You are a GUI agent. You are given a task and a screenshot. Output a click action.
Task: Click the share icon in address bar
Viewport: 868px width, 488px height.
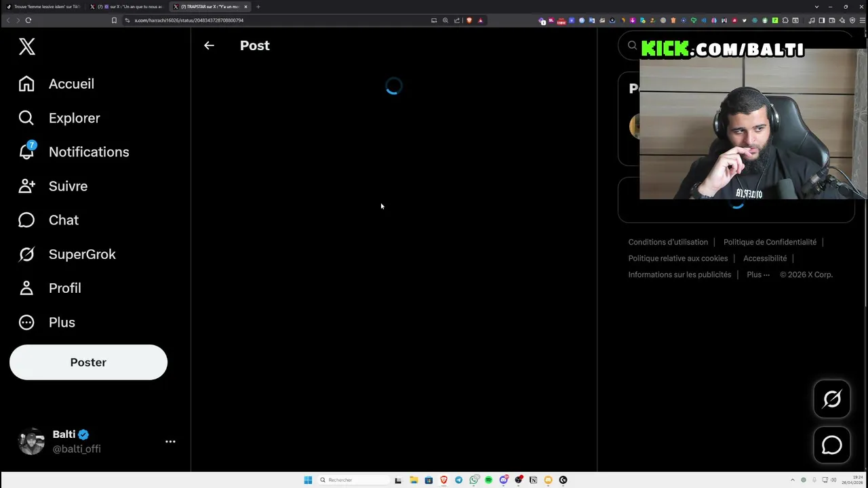click(457, 20)
